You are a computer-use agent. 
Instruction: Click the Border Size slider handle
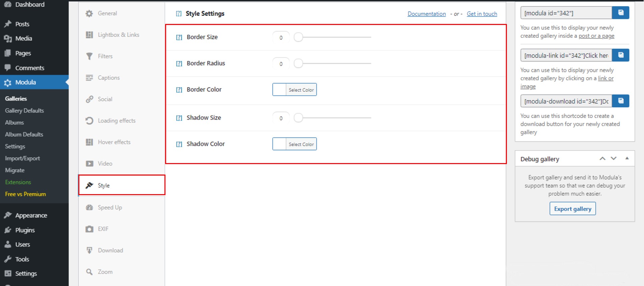(x=298, y=37)
